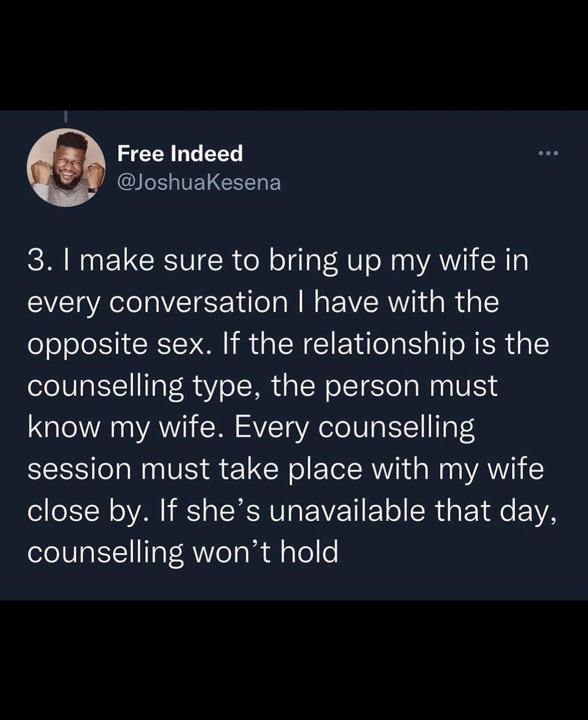Image resolution: width=588 pixels, height=720 pixels.
Task: Select the line starting "every conversation I have"
Action: [263, 303]
